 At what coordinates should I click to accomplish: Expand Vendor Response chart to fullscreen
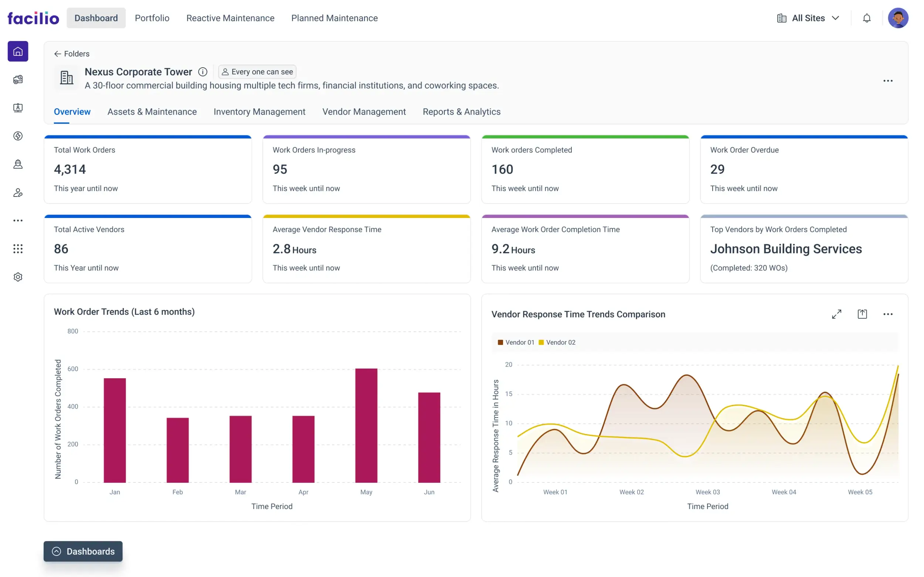(836, 314)
